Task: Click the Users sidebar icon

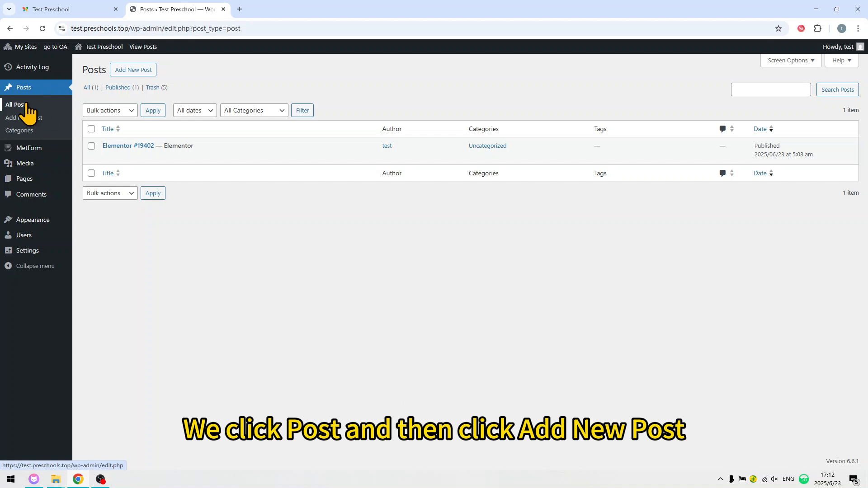Action: (8, 235)
